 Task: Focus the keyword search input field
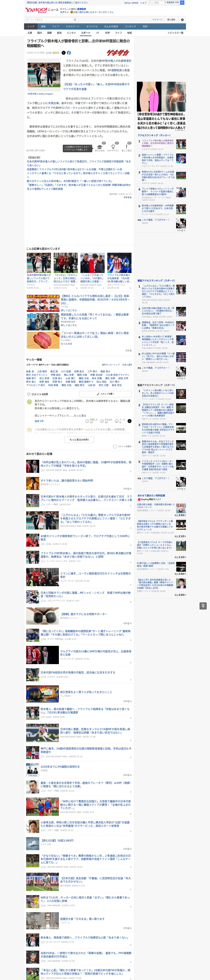pos(49,19)
